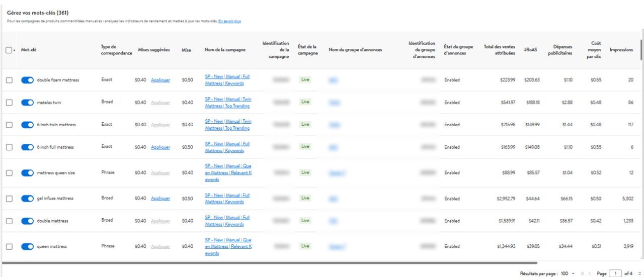Toggle off the matelas twin keyword

(28, 103)
